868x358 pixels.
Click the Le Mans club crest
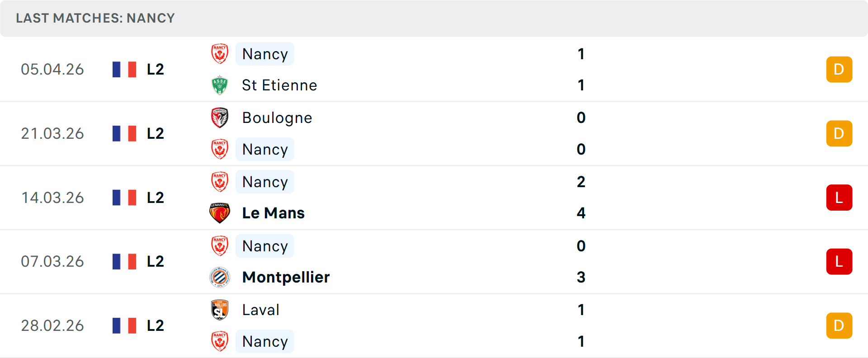click(x=220, y=213)
